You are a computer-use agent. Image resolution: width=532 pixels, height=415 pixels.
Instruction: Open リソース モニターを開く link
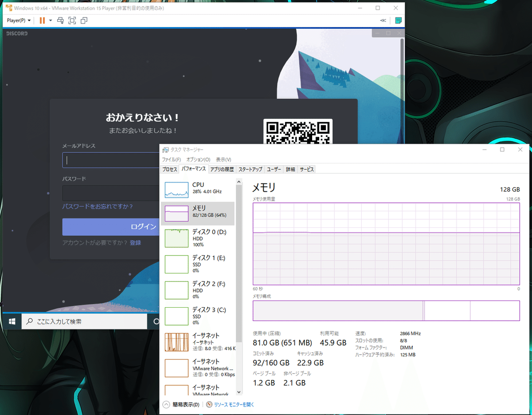tap(234, 404)
